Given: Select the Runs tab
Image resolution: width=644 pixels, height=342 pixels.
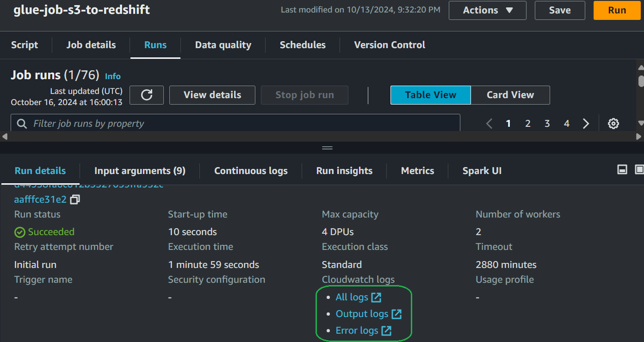Looking at the screenshot, I should point(155,45).
